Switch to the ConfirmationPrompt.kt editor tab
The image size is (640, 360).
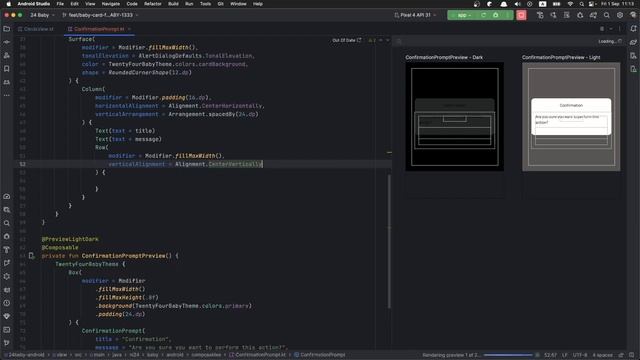98,29
